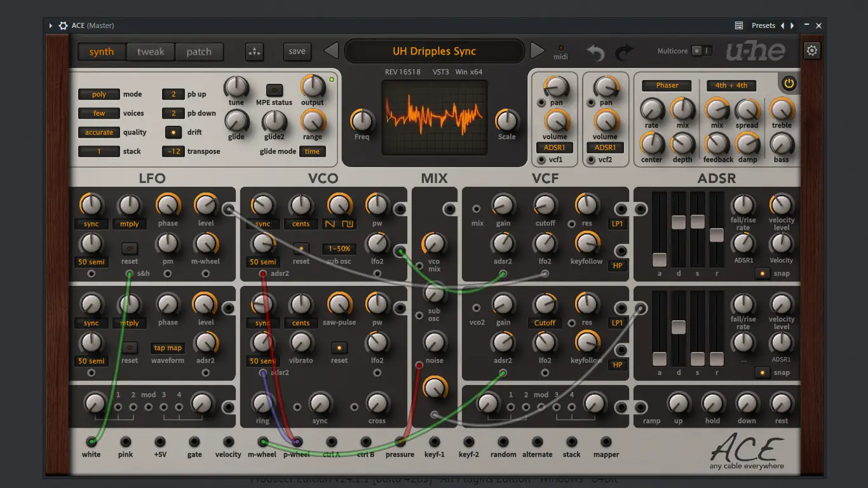Click the UH Dripples Sync preset name
Viewport: 868px width, 488px height.
434,51
